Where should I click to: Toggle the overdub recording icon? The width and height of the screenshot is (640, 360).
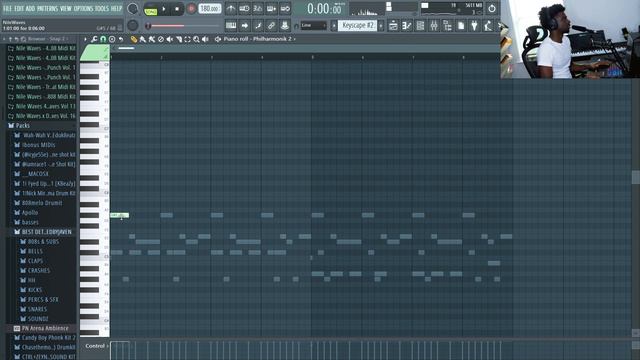point(271,8)
